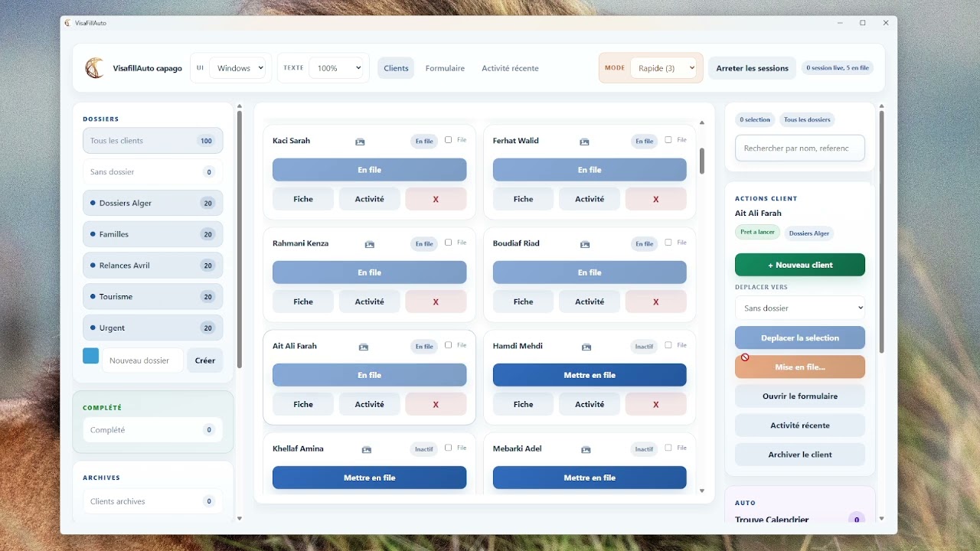
Task: Click the photo icon beside Kaci Sarah
Action: 360,142
